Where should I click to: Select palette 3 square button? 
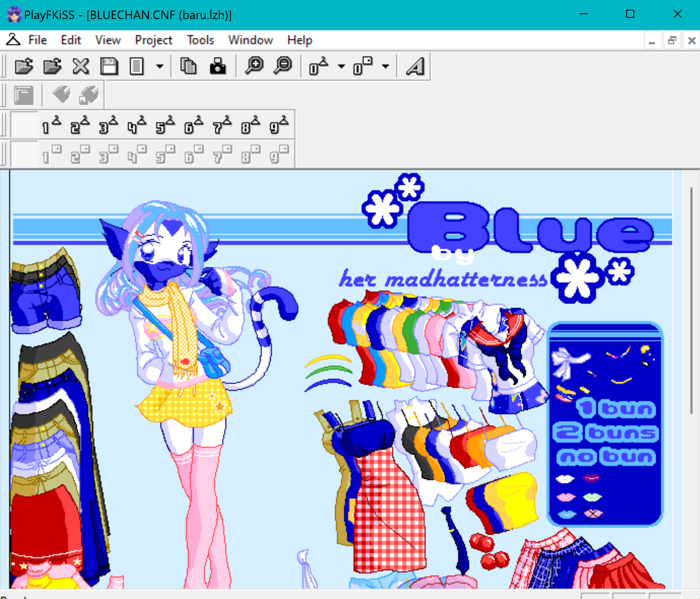pos(109,154)
